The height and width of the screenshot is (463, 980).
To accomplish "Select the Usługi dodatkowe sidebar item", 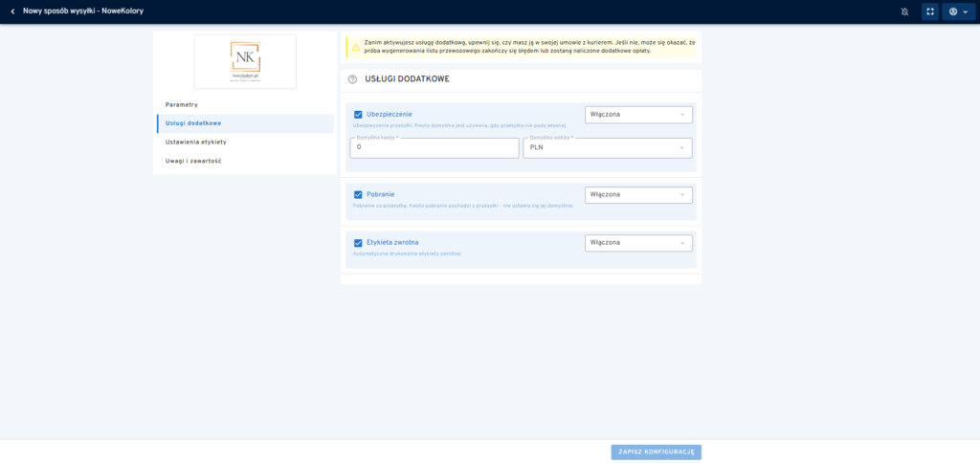I will coord(245,123).
